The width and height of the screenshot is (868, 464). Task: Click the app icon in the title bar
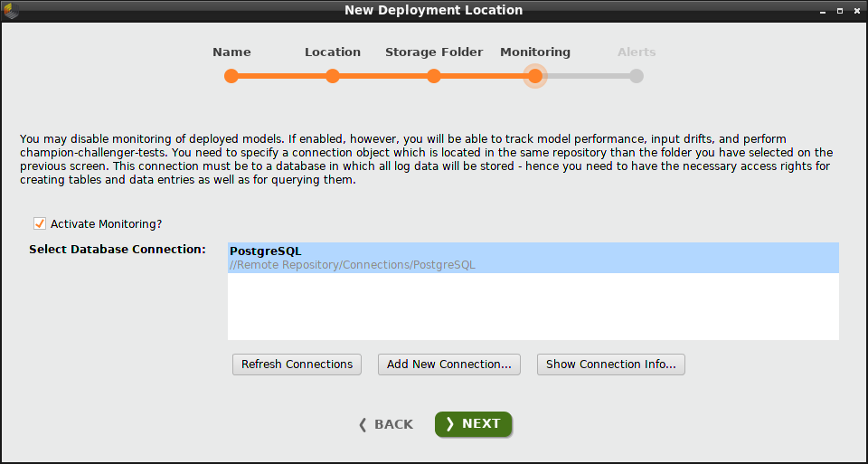pyautogui.click(x=11, y=11)
